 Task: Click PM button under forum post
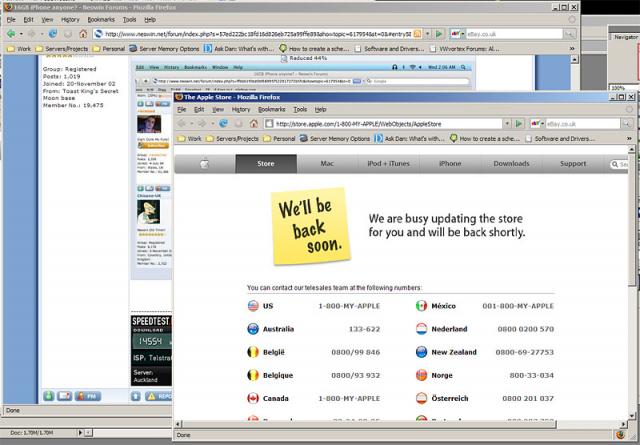click(88, 396)
